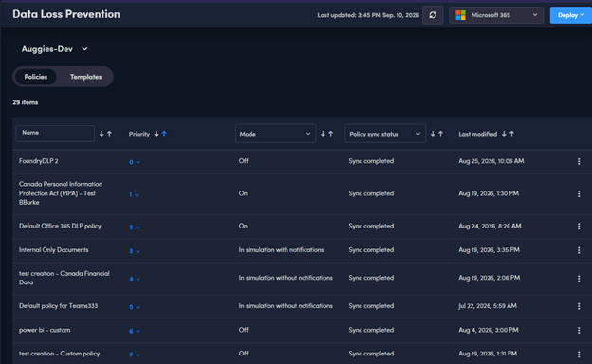This screenshot has width=592, height=364.
Task: Open more options for test creation - Custom policy
Action: pyautogui.click(x=579, y=355)
